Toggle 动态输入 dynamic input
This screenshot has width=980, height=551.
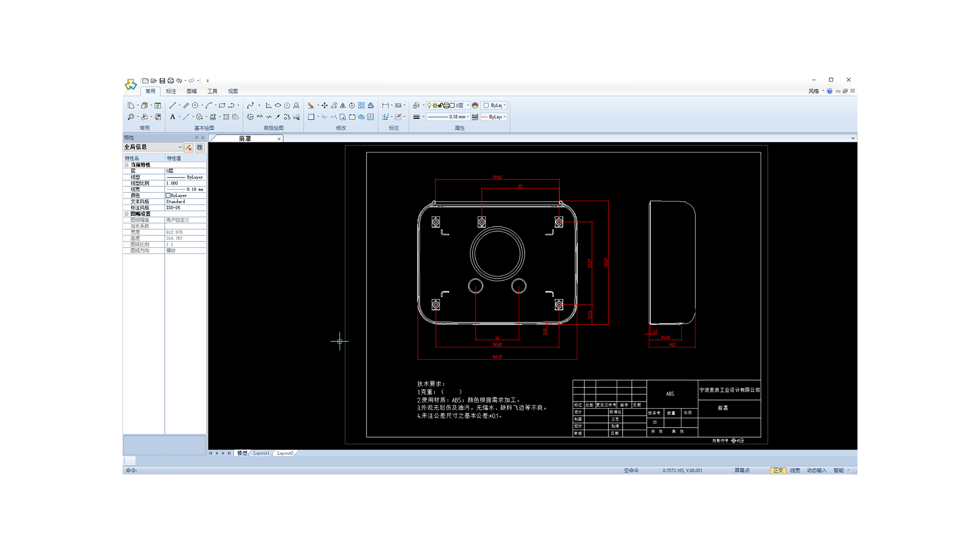click(817, 470)
